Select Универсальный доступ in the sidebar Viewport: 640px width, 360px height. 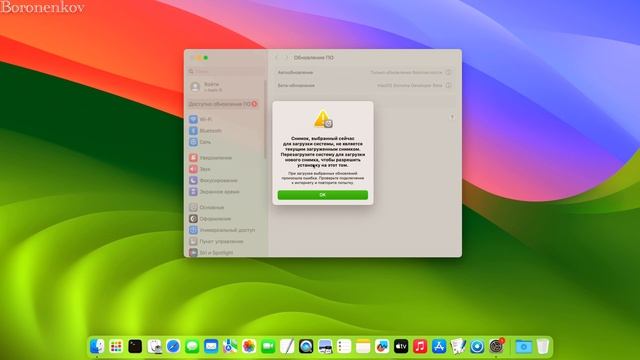point(222,230)
